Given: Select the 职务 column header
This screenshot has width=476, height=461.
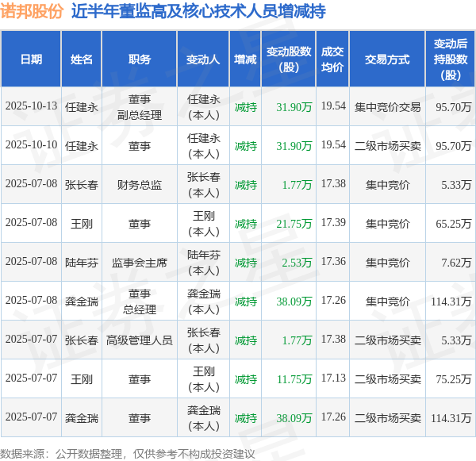Looking at the screenshot, I should (140, 60).
